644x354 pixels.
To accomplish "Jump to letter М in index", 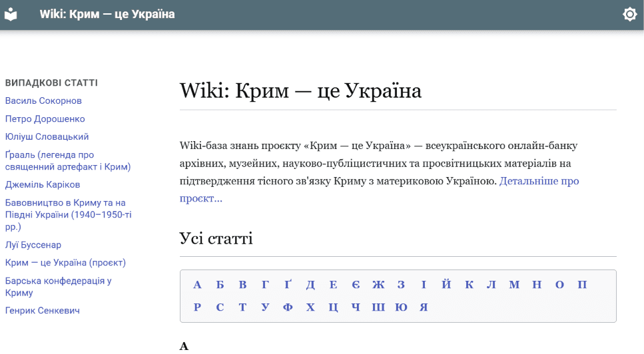I will [514, 284].
